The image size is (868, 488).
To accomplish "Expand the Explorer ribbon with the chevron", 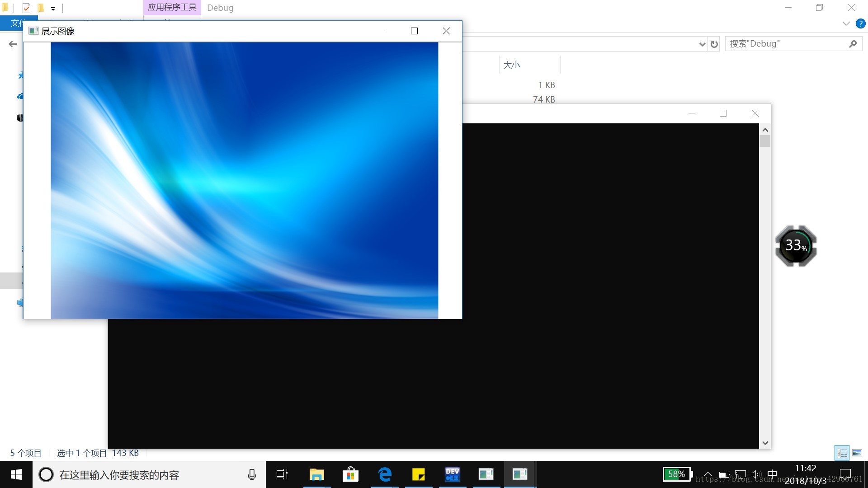I will [846, 23].
